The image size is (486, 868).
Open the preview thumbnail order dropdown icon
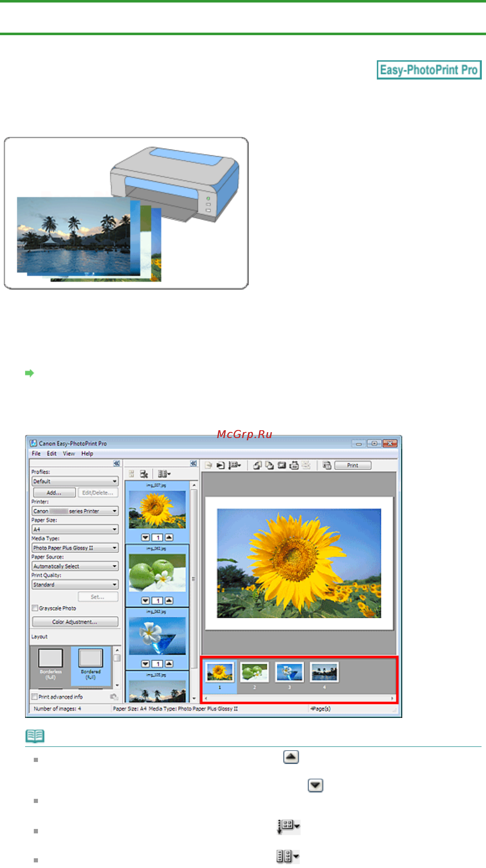coord(234,465)
